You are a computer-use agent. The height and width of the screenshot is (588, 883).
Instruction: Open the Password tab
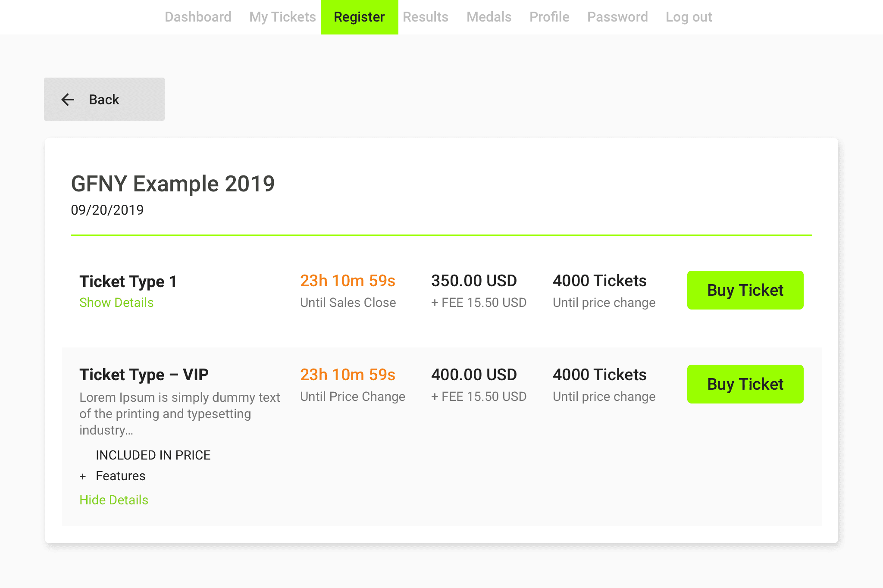(x=617, y=17)
